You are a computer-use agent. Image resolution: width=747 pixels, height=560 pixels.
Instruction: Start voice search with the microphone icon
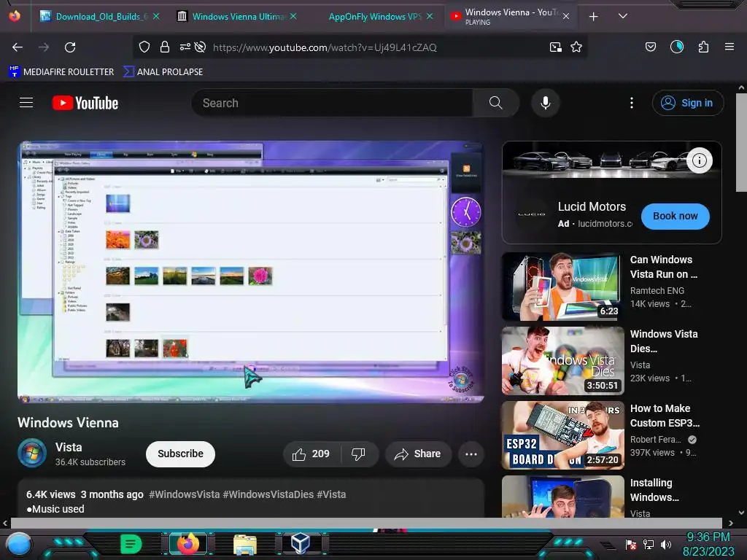546,103
